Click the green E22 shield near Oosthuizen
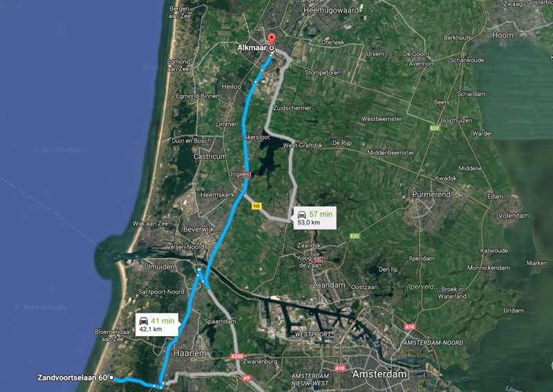Viewport: 553px width, 392px height. coord(435,128)
